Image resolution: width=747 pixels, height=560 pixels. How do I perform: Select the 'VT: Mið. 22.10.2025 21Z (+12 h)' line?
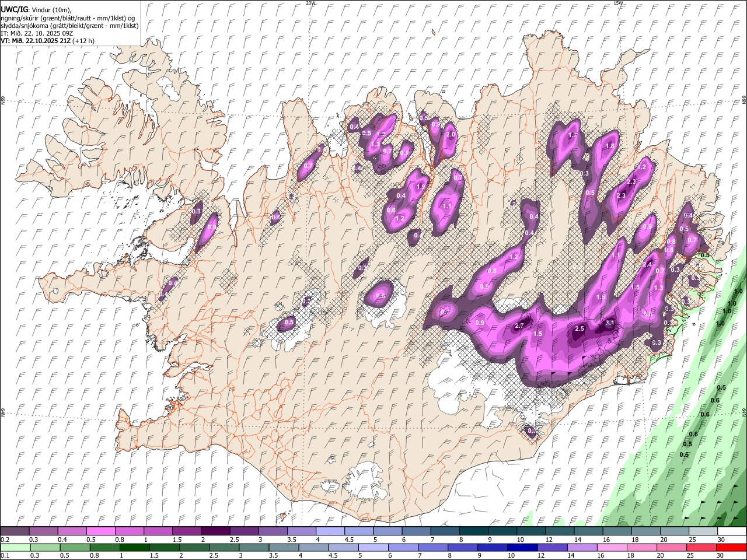point(48,41)
